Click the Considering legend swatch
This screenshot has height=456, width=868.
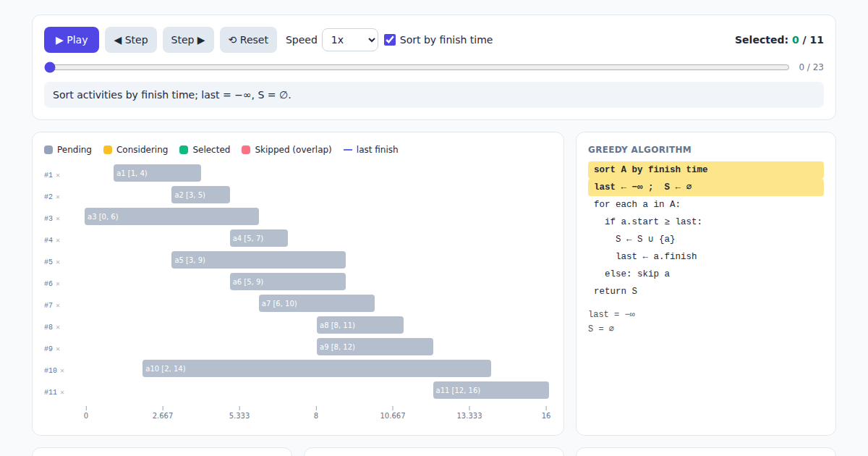108,150
